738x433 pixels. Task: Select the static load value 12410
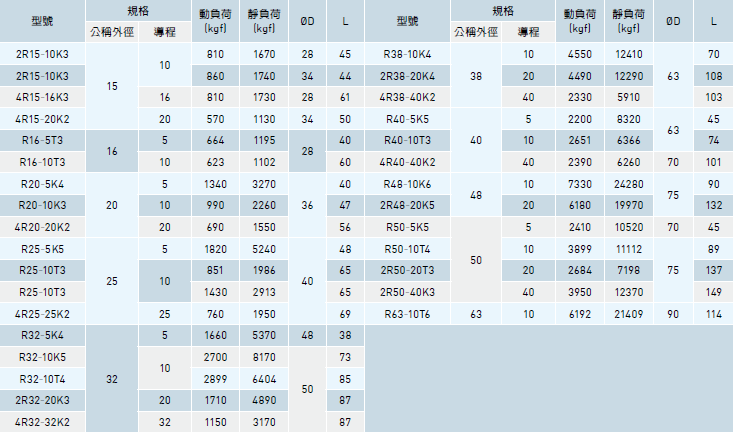point(629,54)
